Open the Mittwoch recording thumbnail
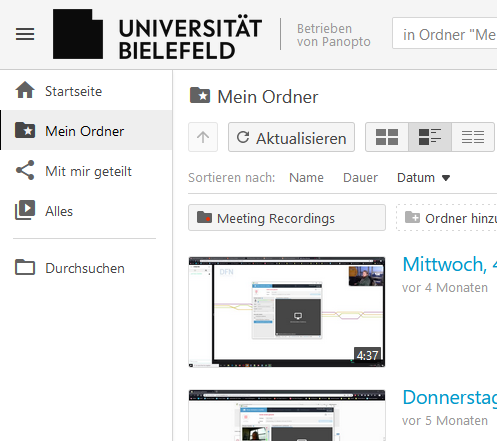497x441 pixels. coord(287,312)
